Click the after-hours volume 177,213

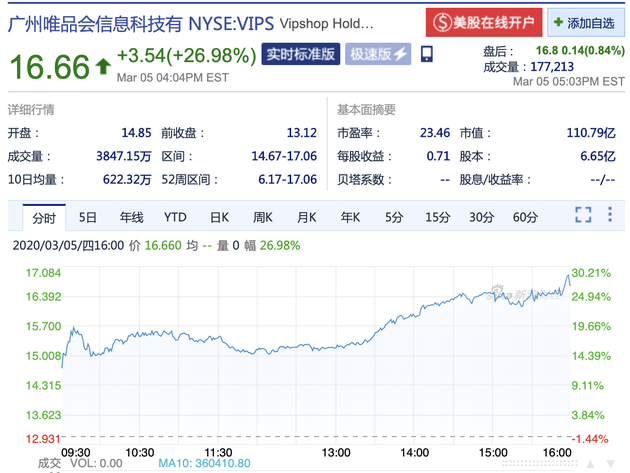coord(552,67)
